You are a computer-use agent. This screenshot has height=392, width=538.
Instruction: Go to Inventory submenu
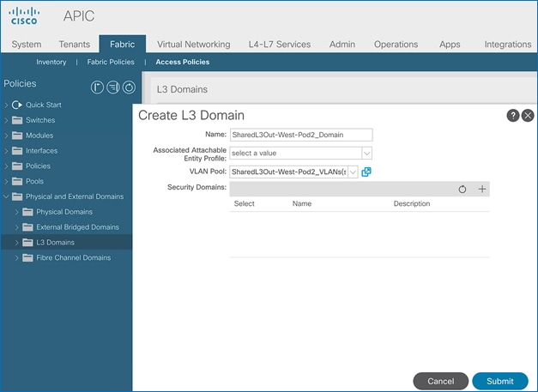pos(51,62)
